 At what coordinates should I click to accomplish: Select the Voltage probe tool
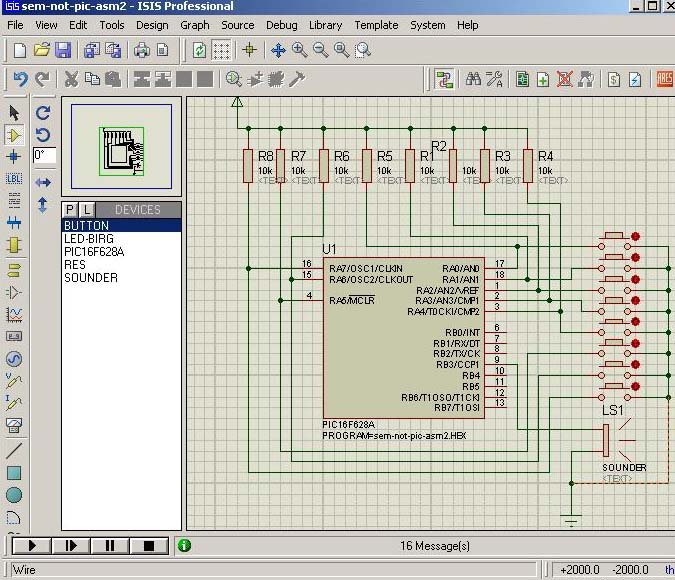tap(14, 381)
